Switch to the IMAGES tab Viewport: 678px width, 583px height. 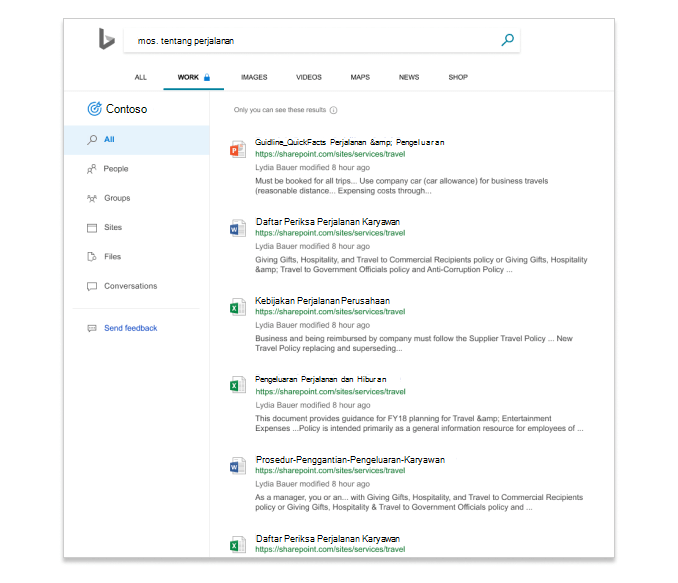254,77
